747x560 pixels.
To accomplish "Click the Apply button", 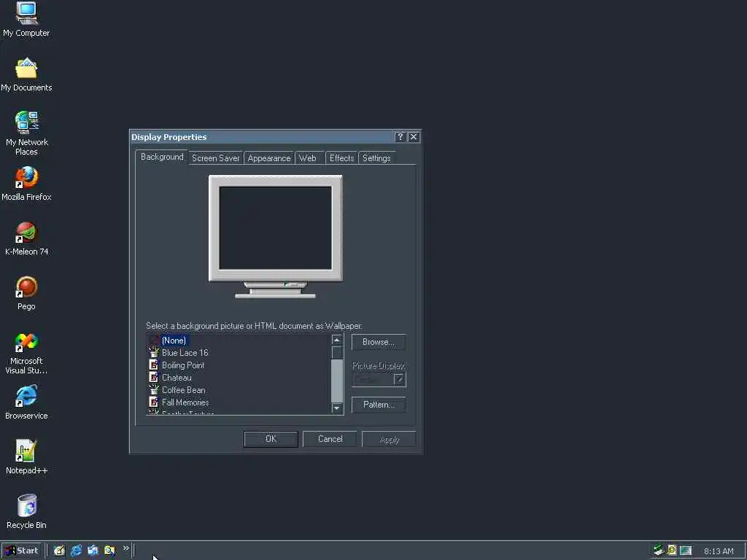I will click(x=389, y=440).
